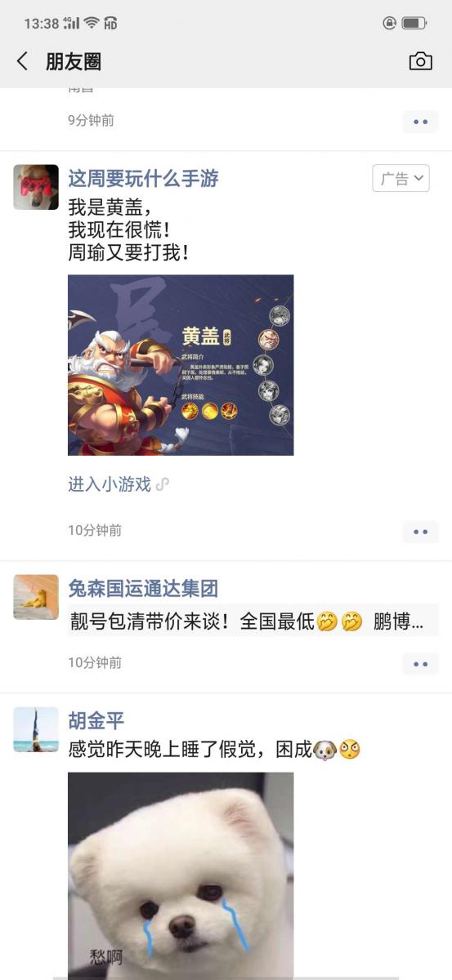The image size is (452, 980).
Task: Tap the two-dot menu beside 9分钟前
Action: 420,122
